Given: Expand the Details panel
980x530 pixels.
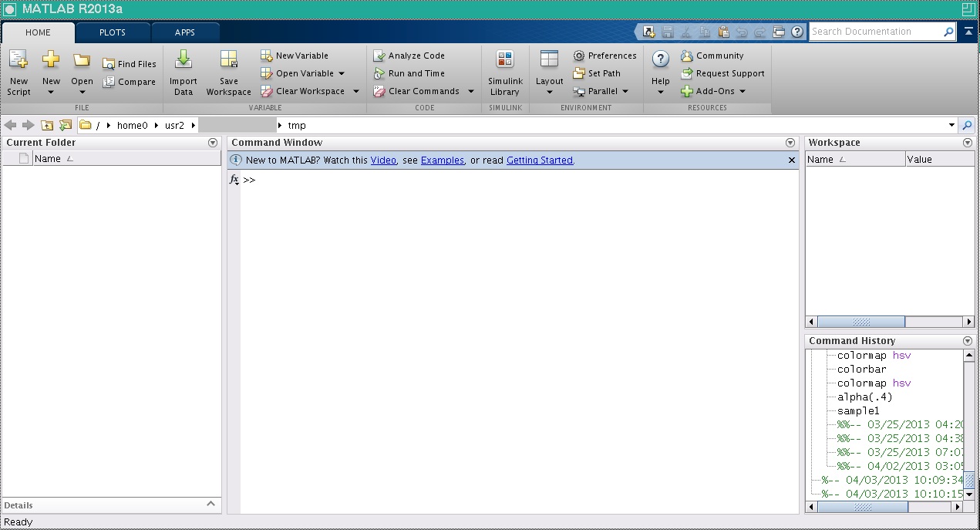Looking at the screenshot, I should pyautogui.click(x=210, y=504).
